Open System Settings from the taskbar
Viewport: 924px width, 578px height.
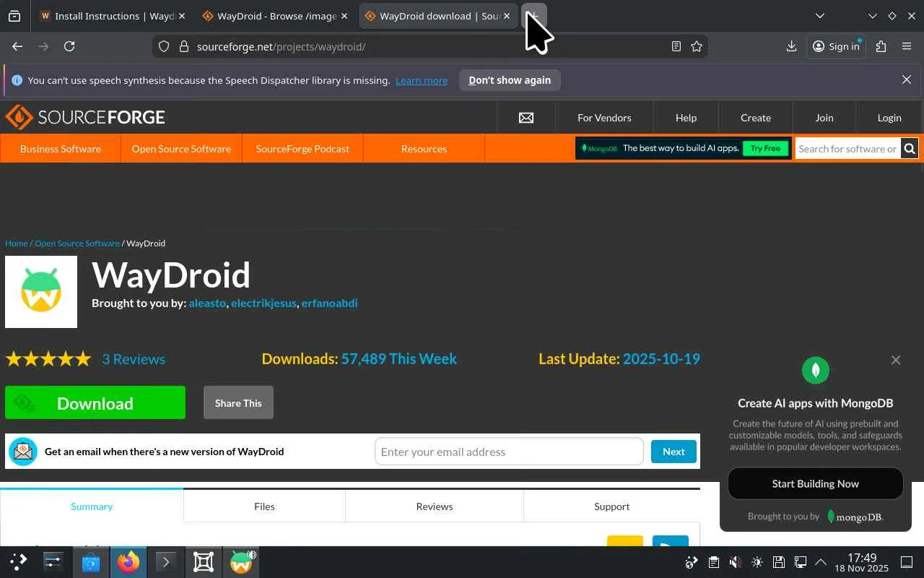(53, 562)
